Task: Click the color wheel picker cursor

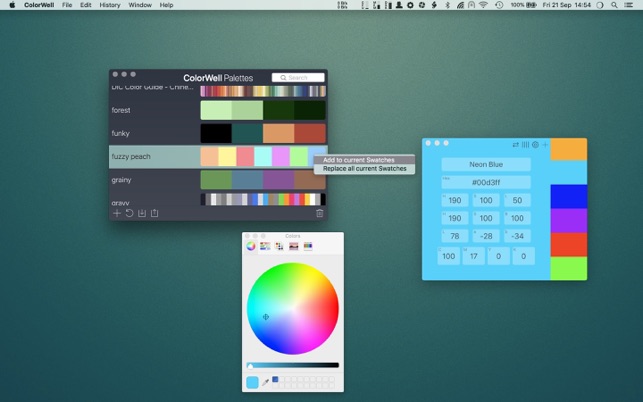Action: (x=266, y=317)
